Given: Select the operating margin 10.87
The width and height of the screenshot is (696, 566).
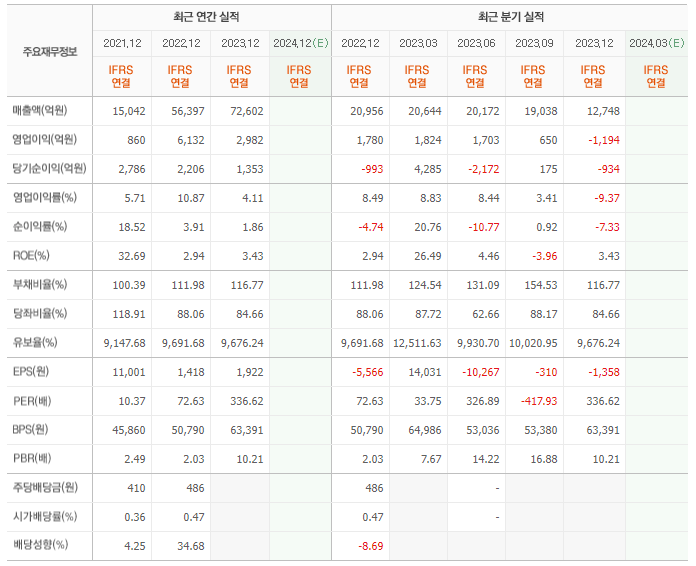Looking at the screenshot, I should (191, 198).
